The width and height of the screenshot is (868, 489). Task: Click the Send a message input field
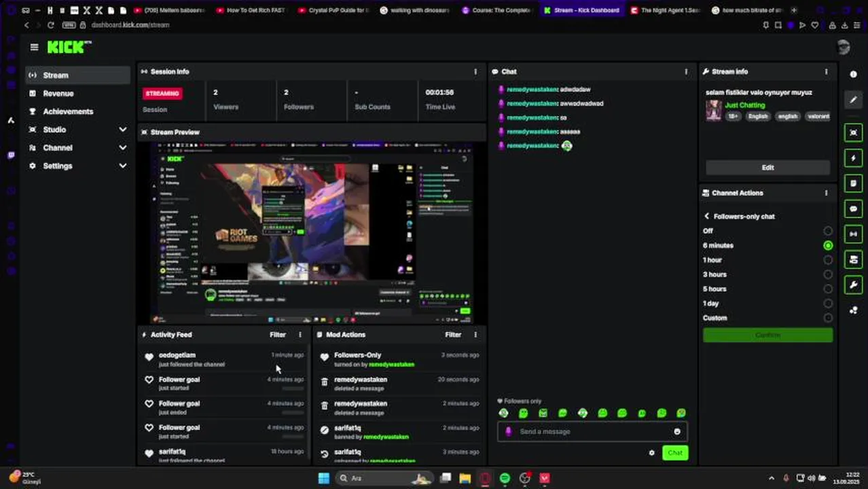tap(592, 431)
